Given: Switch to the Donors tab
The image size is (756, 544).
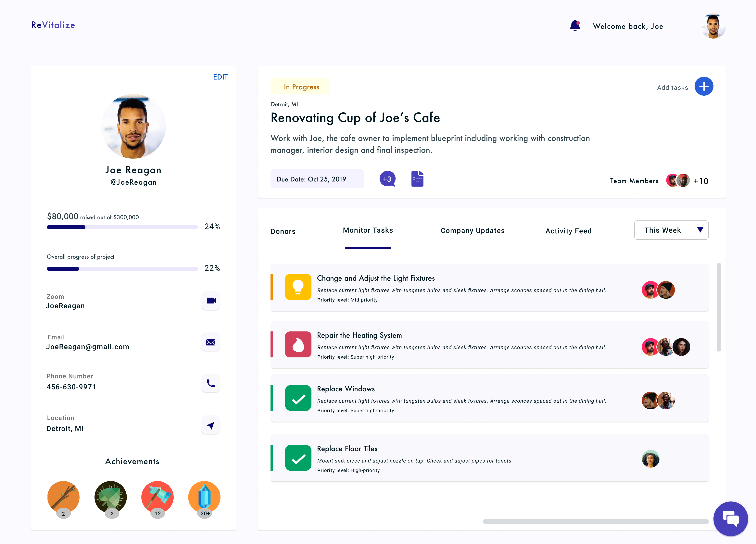Looking at the screenshot, I should pyautogui.click(x=283, y=231).
